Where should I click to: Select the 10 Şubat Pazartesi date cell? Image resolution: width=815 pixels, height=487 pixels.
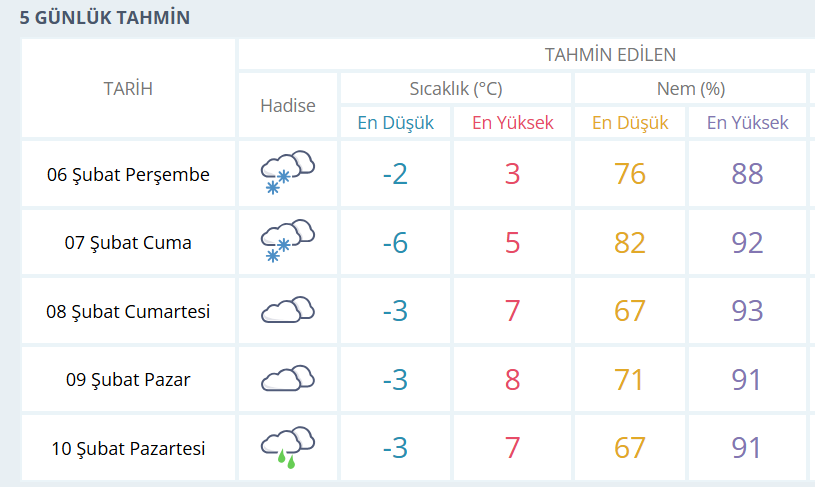coord(128,448)
